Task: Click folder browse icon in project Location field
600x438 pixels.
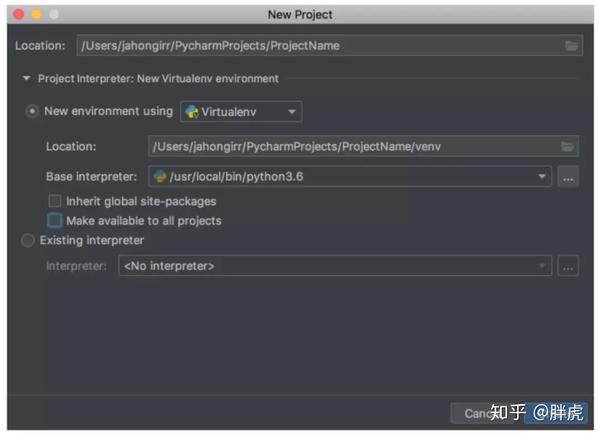Action: coord(571,46)
